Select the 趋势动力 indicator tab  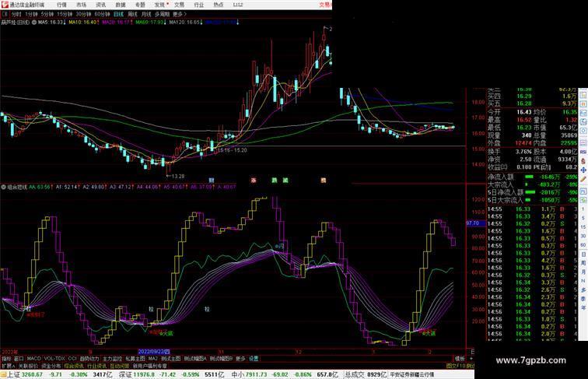[89, 359]
